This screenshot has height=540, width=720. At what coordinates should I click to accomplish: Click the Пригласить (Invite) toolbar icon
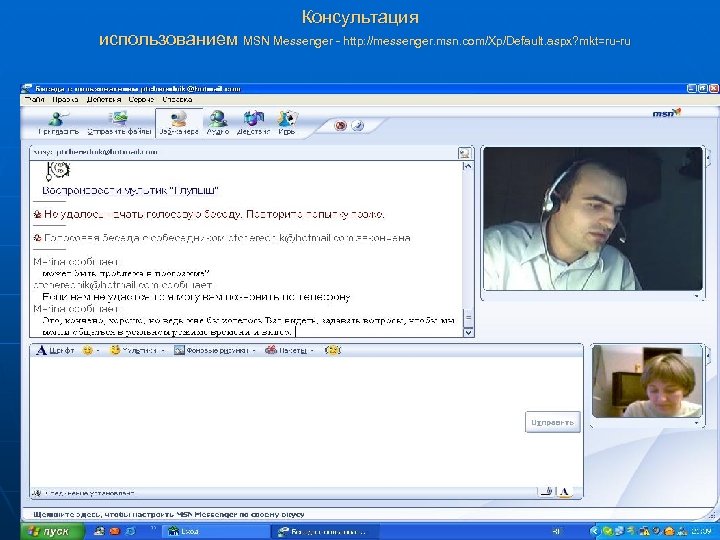click(58, 124)
